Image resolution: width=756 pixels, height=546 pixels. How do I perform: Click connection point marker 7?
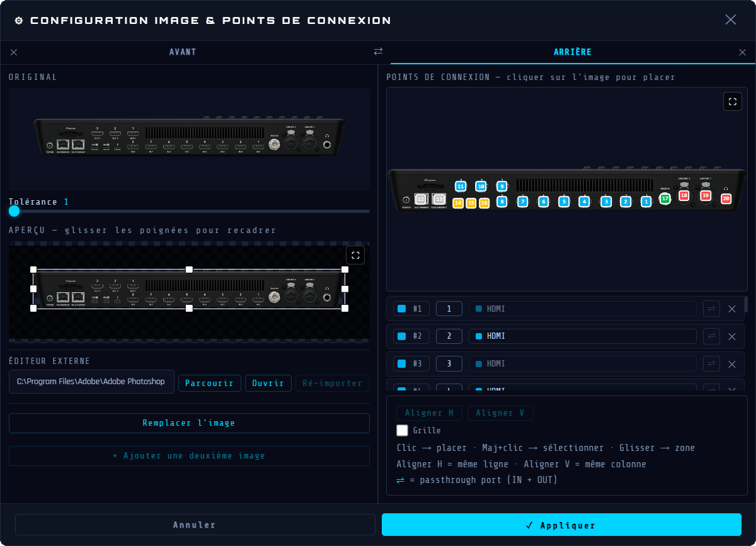[522, 202]
